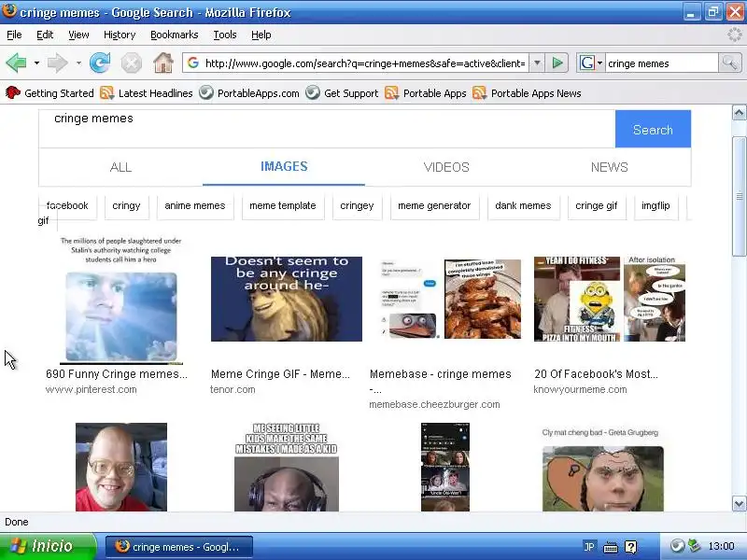Viewport: 747px width, 560px height.
Task: Click the meme template suggestion chip
Action: [x=283, y=205]
